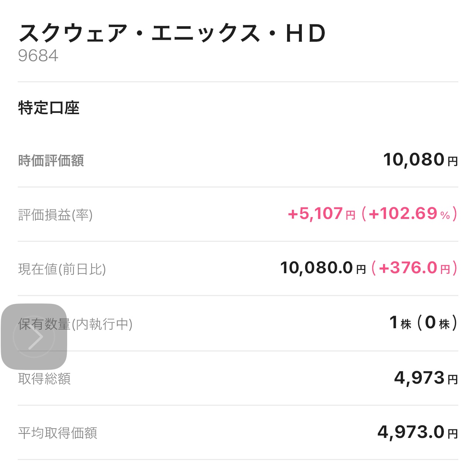
Task: Select the 10,080.0円 current price
Action: pyautogui.click(x=323, y=268)
